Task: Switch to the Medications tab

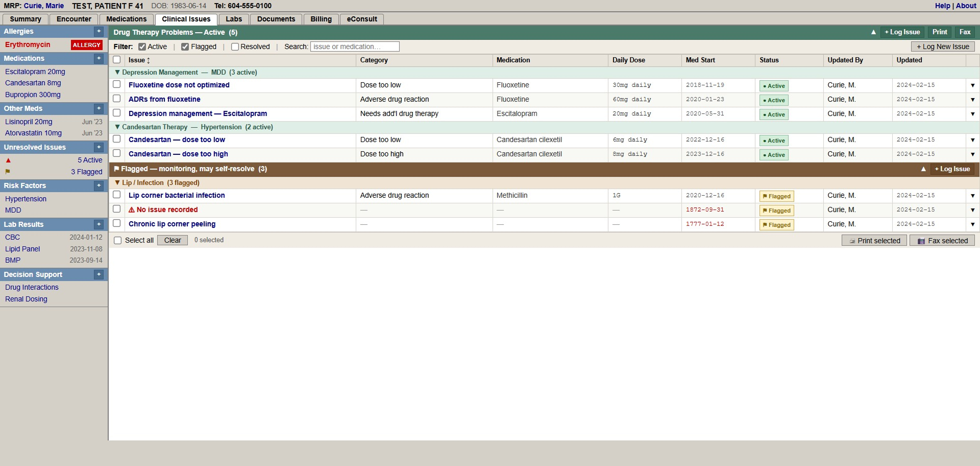Action: click(x=126, y=19)
